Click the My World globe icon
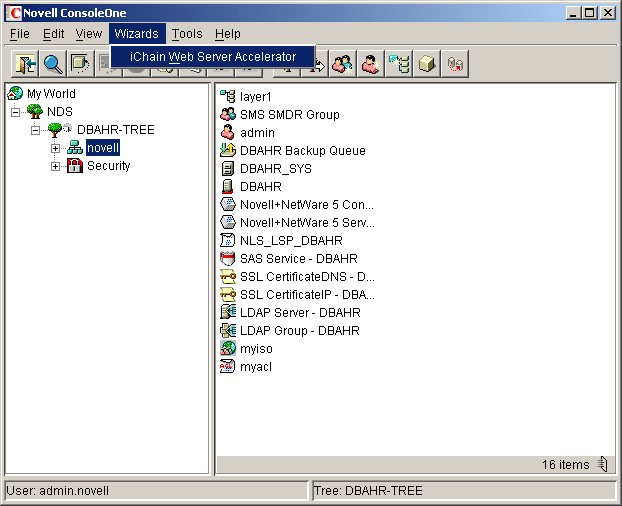Viewport: 622px width, 506px height. (x=15, y=93)
